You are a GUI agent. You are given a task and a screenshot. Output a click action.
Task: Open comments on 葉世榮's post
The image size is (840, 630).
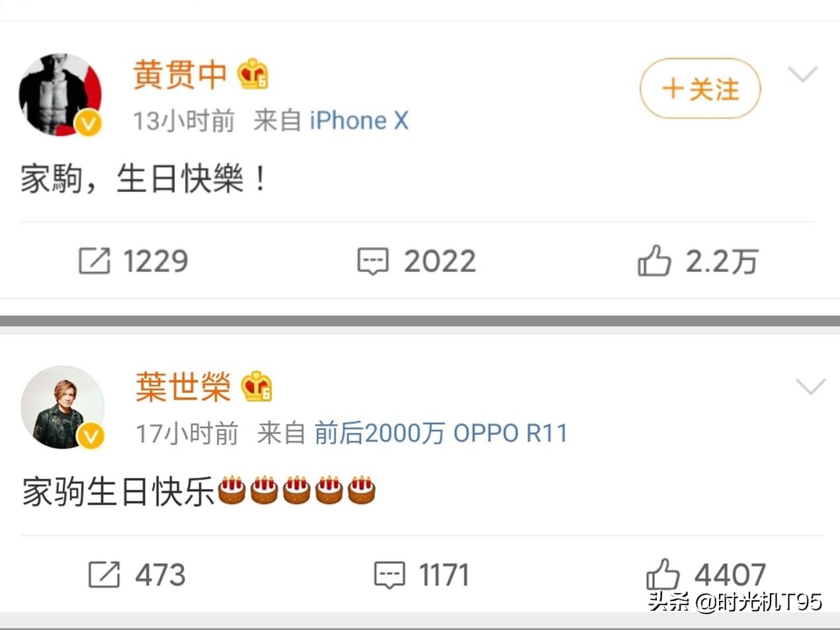click(390, 575)
